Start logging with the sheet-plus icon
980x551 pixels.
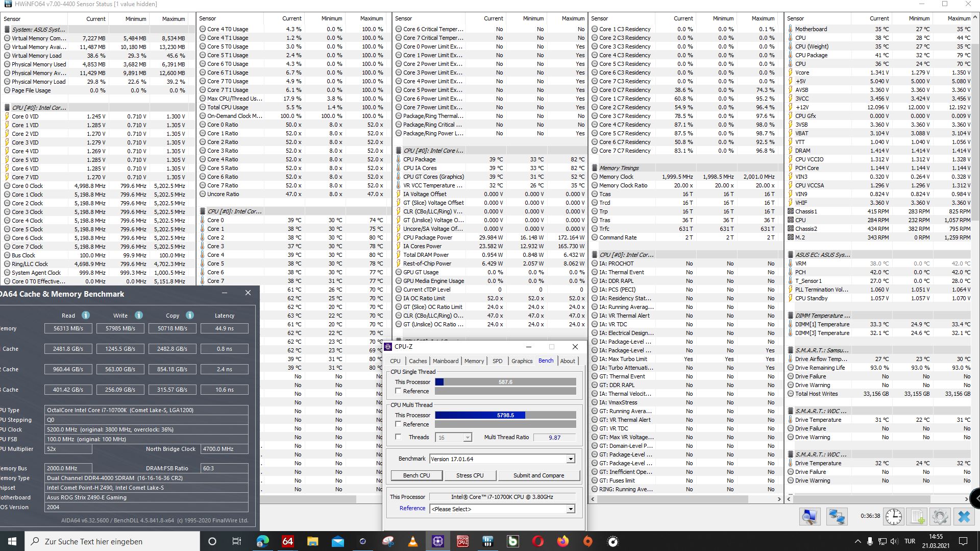point(917,517)
